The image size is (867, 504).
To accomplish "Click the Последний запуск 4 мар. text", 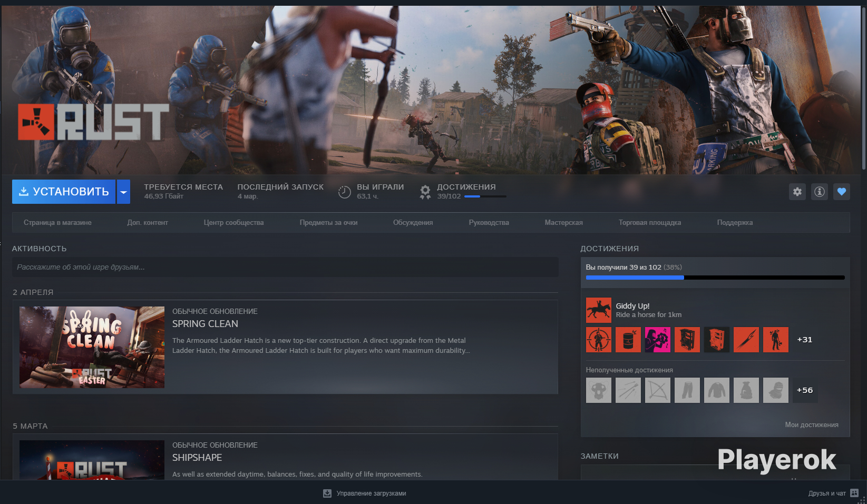I will pos(280,191).
